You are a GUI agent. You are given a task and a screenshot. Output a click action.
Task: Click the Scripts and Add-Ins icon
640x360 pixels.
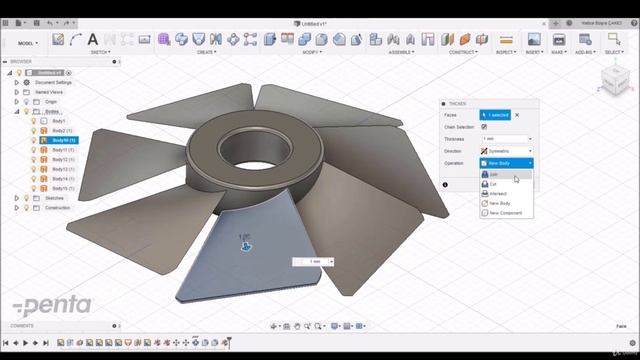point(585,40)
